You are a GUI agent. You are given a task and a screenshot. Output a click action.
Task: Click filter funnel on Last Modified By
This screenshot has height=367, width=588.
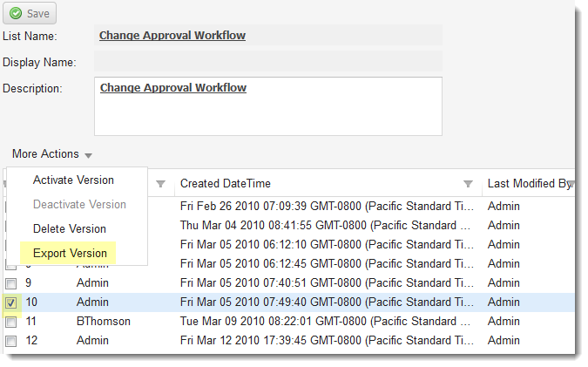(x=571, y=184)
